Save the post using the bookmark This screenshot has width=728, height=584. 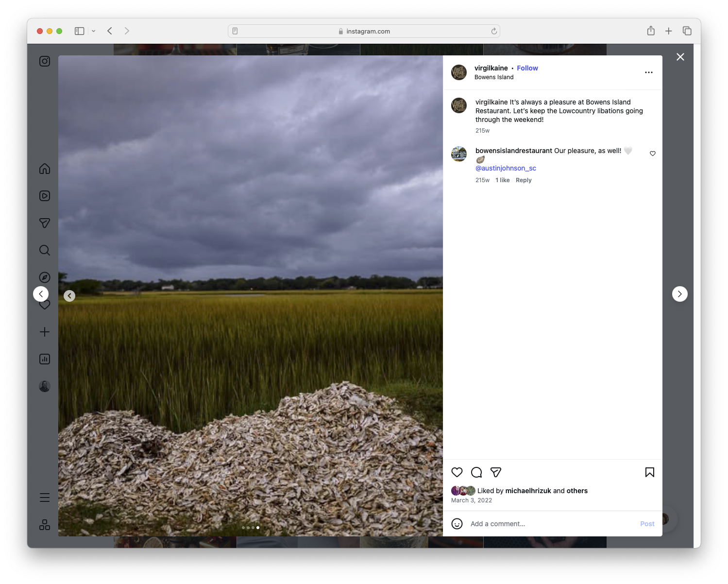click(x=649, y=472)
